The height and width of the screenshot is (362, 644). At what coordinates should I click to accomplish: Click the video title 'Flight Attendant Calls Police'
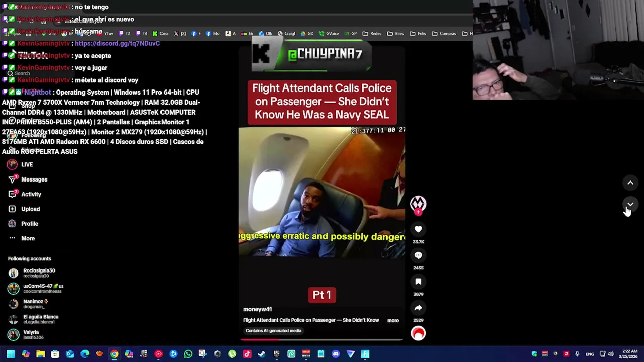(322, 102)
